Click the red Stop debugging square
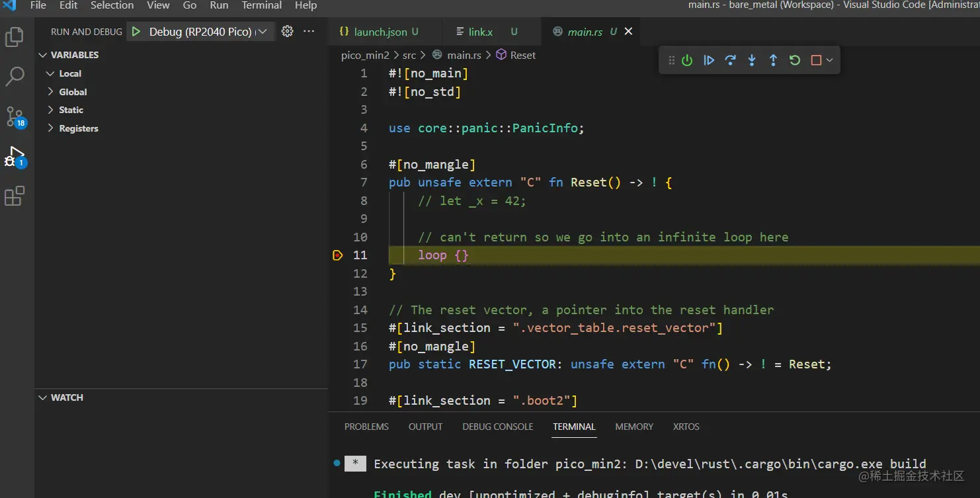980x498 pixels. (x=816, y=60)
